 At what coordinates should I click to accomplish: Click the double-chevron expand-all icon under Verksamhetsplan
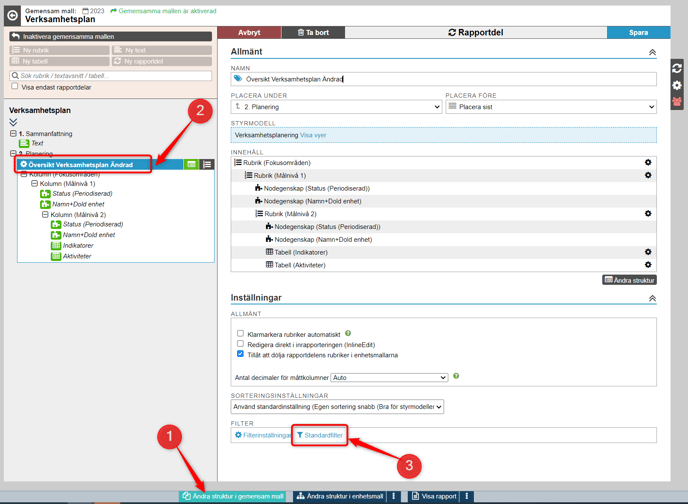(x=13, y=122)
